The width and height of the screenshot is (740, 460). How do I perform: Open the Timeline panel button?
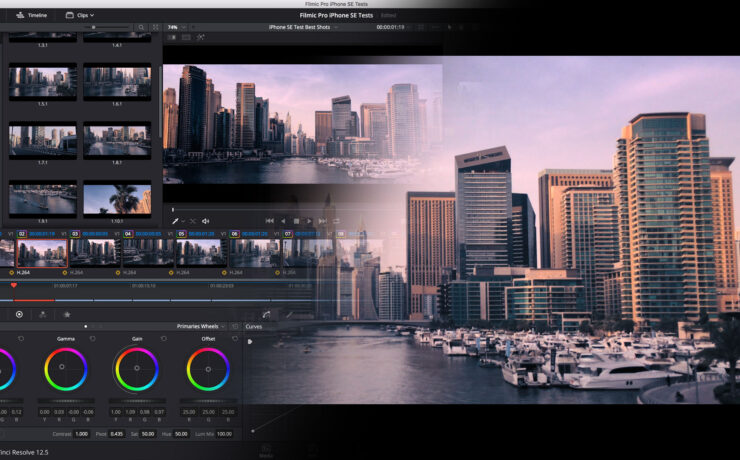(32, 15)
